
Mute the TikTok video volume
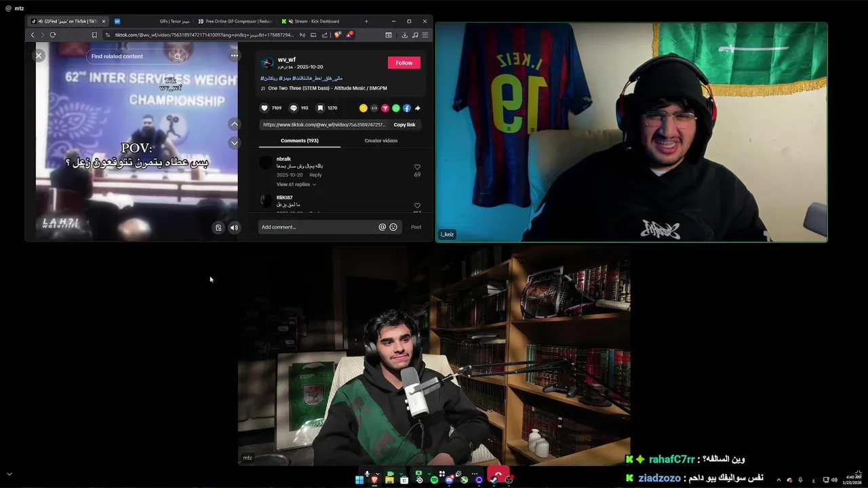tap(234, 228)
